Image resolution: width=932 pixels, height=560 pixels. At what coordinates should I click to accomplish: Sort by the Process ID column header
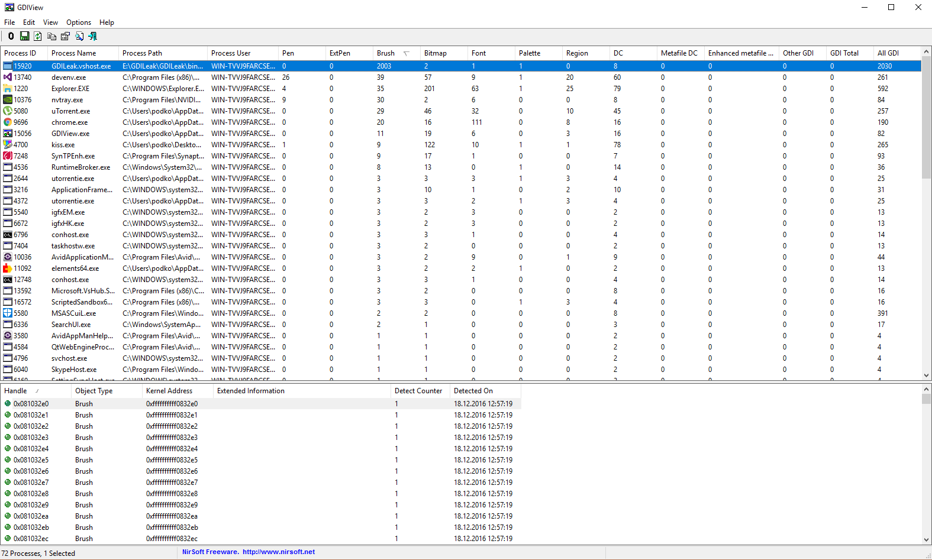tap(24, 53)
